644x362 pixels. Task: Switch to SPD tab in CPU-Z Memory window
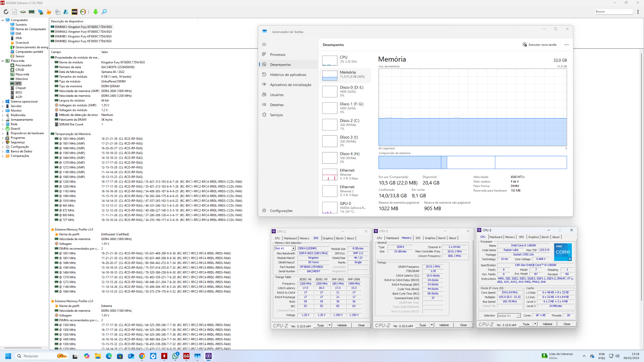[418, 238]
